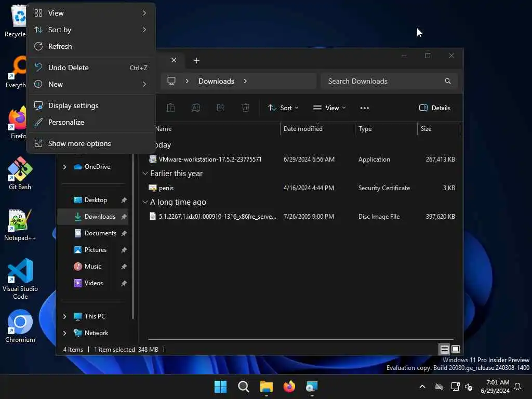
Task: Expand the This PC tree node
Action: [x=64, y=316]
